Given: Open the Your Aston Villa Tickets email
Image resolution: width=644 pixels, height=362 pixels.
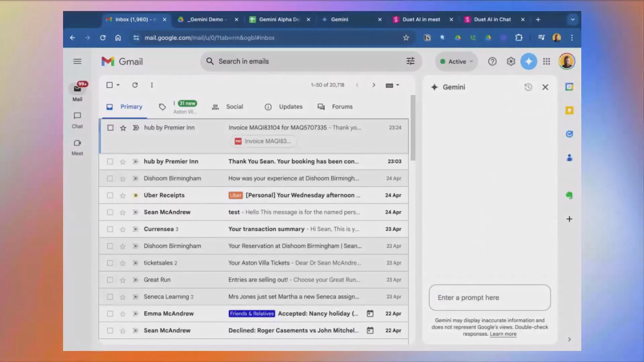Looking at the screenshot, I should pos(254,263).
